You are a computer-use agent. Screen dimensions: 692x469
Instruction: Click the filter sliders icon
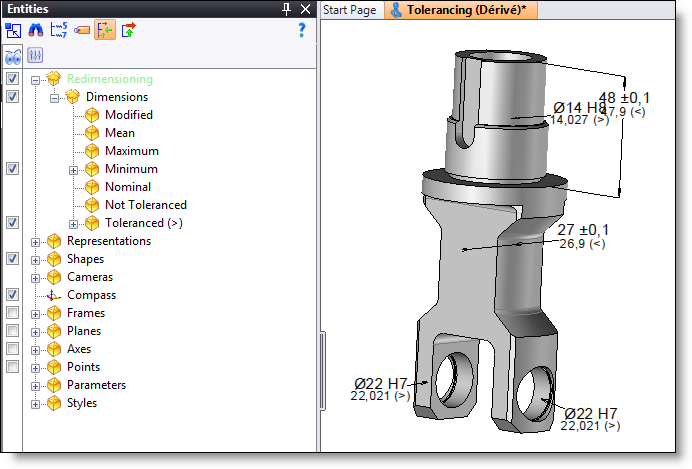point(36,56)
